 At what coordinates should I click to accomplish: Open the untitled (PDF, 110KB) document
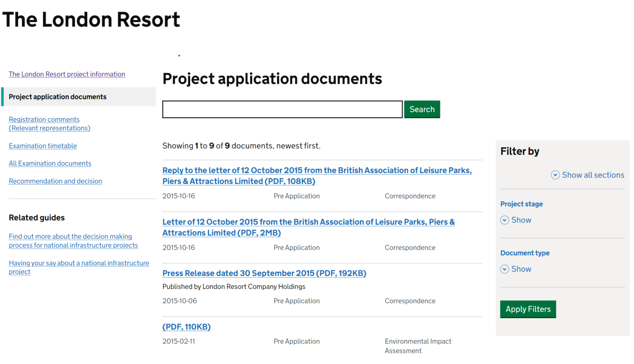point(187,327)
